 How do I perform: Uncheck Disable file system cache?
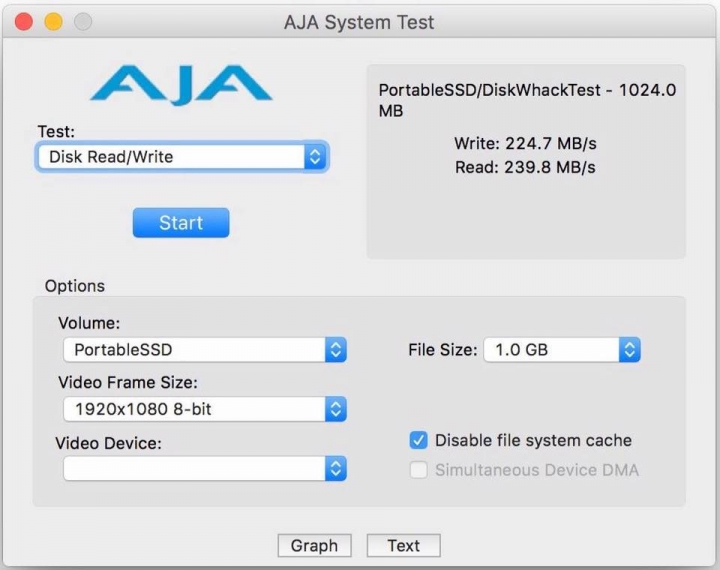click(x=418, y=440)
